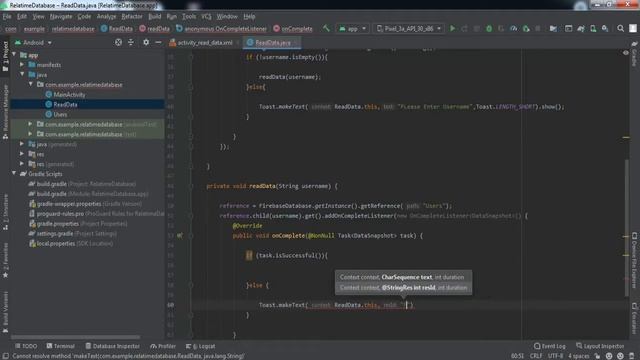
Task: Open Project panel settings gear
Action: 146,42
